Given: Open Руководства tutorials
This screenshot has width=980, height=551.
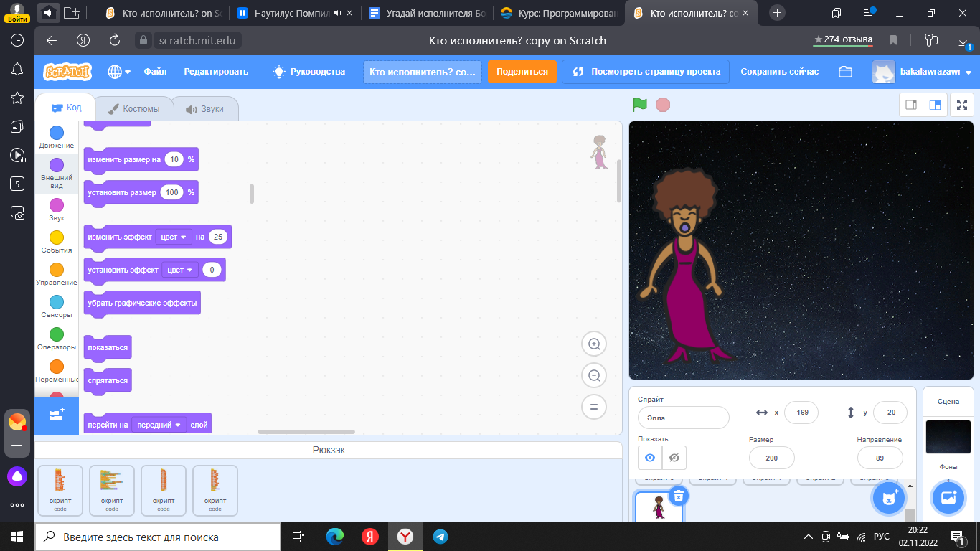Looking at the screenshot, I should [x=309, y=72].
